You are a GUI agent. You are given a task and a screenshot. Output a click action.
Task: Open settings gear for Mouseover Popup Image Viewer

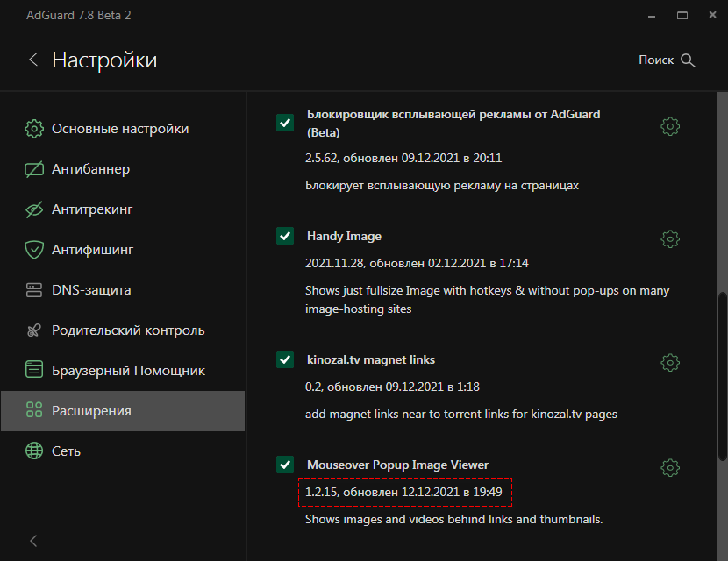(x=670, y=467)
